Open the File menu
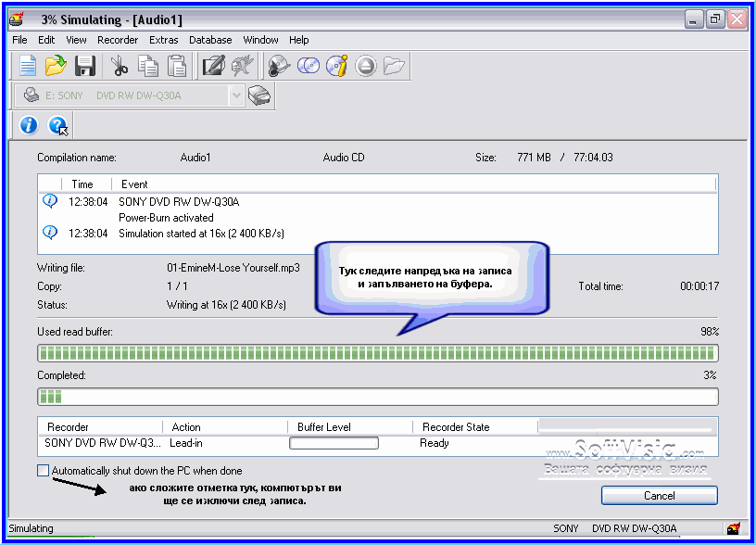 19,40
